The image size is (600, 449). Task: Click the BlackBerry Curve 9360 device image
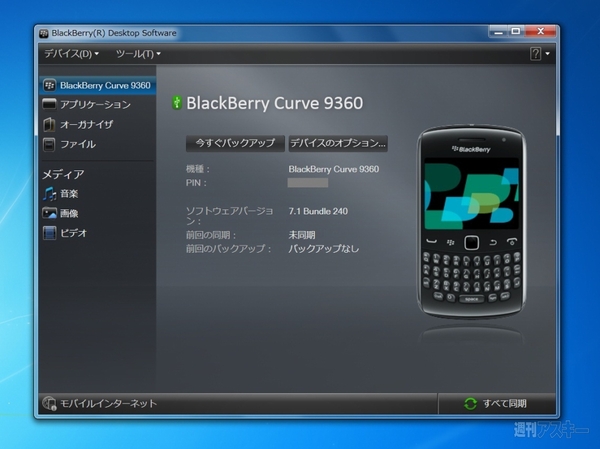coord(471,221)
